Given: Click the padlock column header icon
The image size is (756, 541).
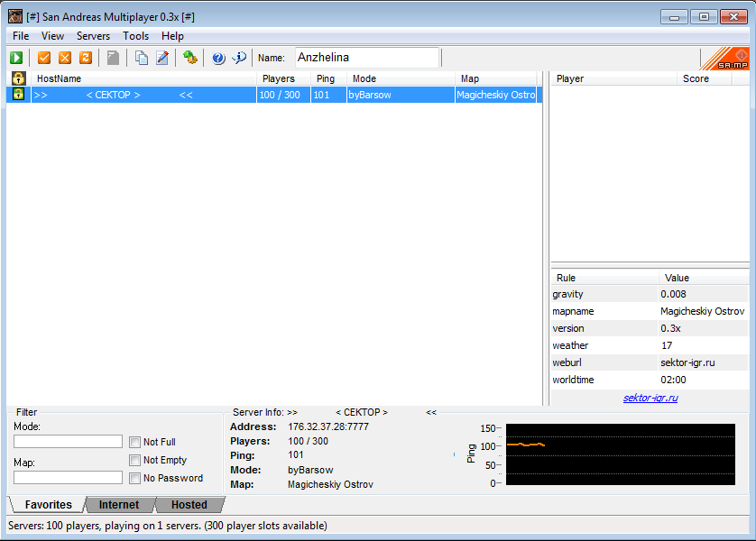Looking at the screenshot, I should [x=18, y=78].
